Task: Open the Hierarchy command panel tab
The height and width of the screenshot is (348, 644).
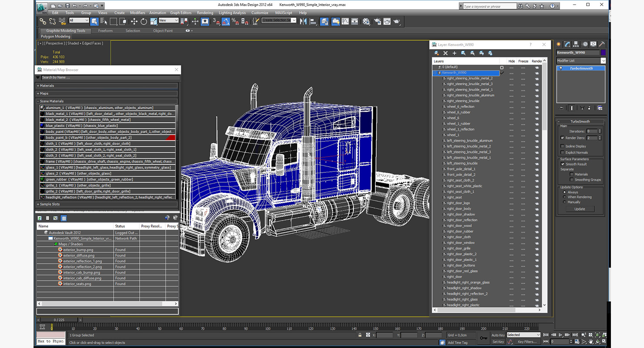Action: [x=576, y=44]
